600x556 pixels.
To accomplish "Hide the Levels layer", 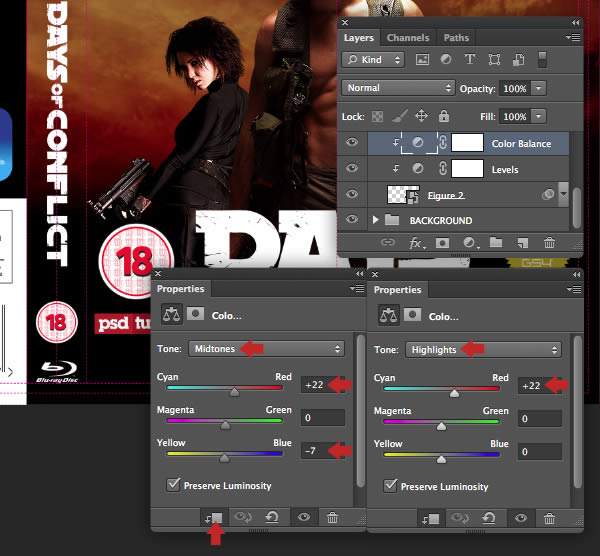I will (x=352, y=168).
